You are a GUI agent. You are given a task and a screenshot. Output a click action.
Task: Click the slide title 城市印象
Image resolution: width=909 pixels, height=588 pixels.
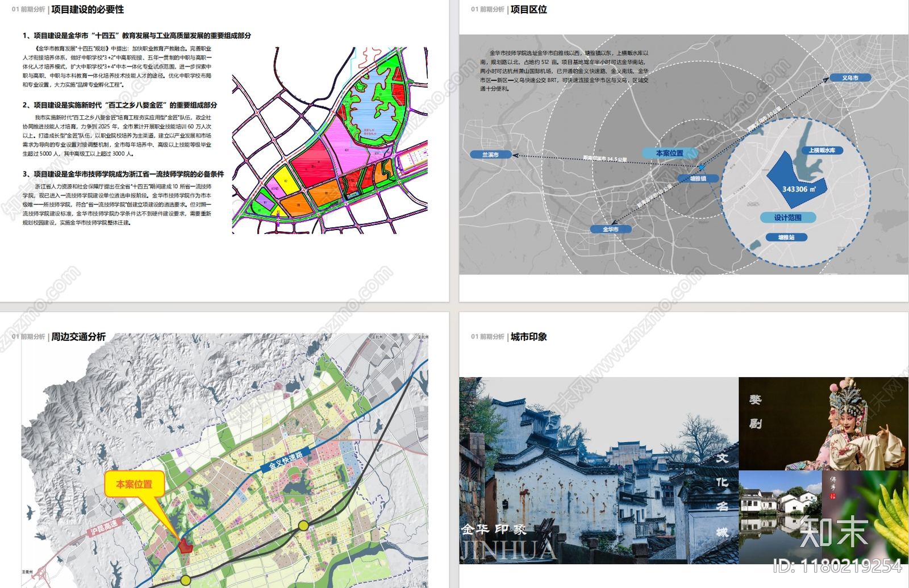(x=528, y=337)
